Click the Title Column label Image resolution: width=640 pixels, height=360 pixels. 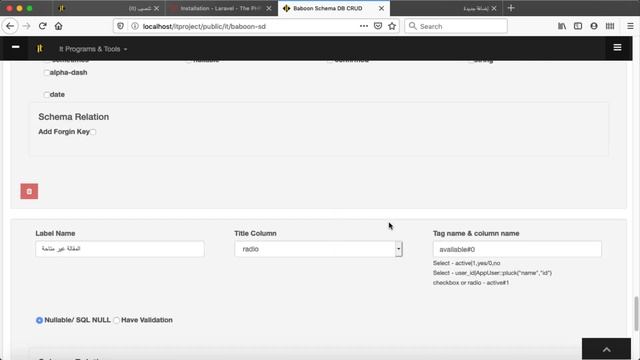click(256, 233)
